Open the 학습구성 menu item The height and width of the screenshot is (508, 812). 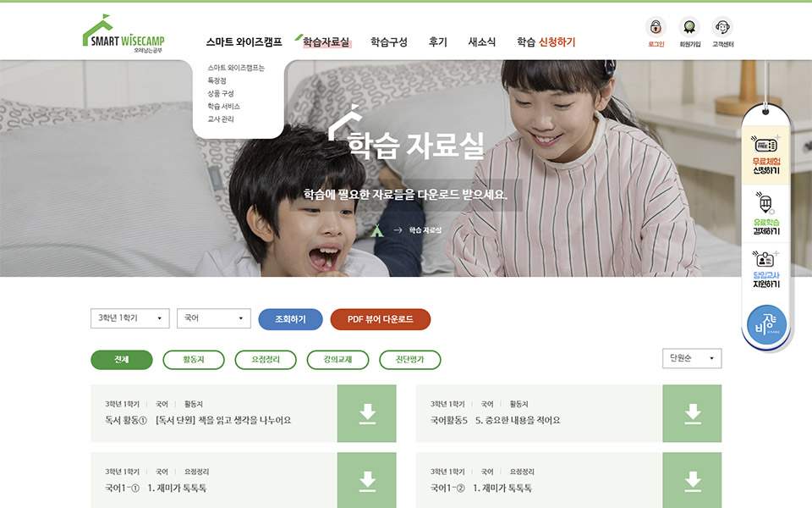pos(389,42)
